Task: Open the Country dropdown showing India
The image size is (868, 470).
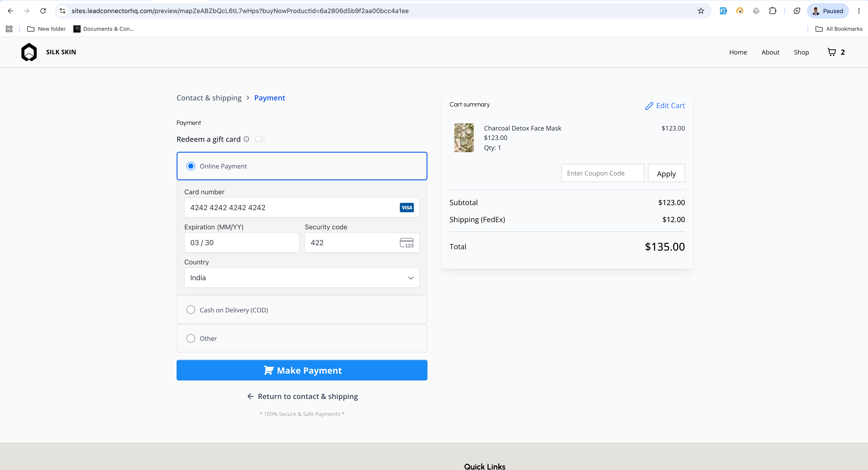Action: (302, 278)
